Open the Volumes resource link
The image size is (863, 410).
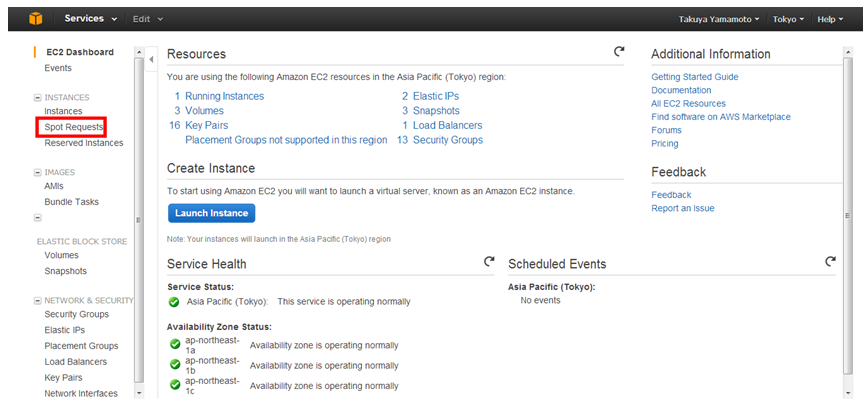tap(204, 111)
